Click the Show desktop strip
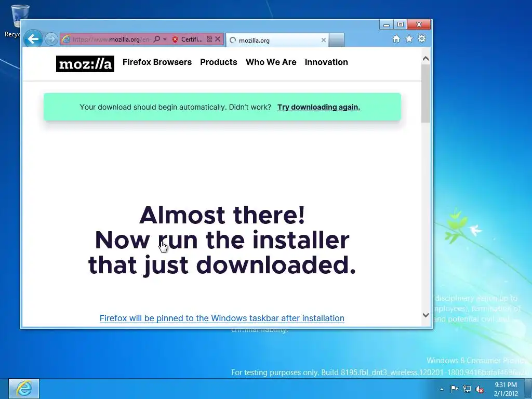The height and width of the screenshot is (399, 532). (x=528, y=389)
